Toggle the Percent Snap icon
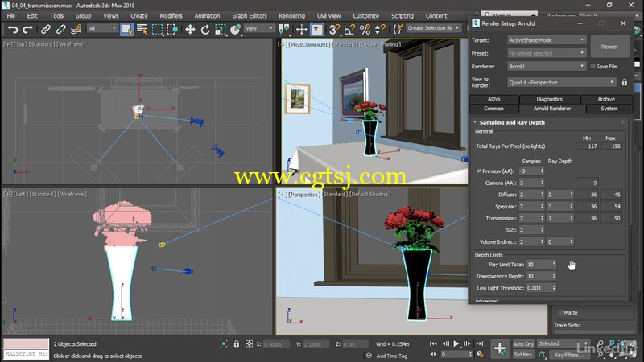 365,29
